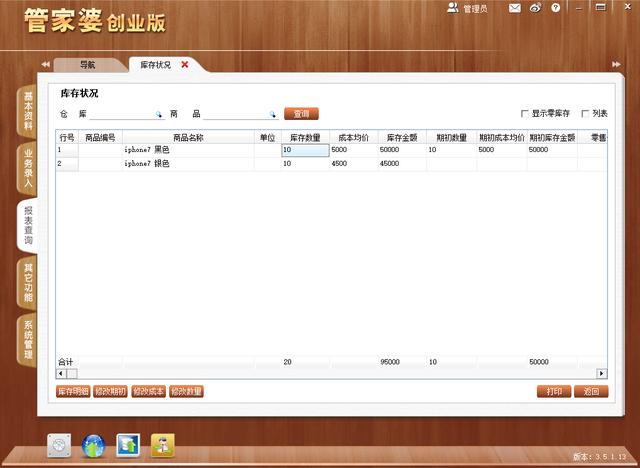
Task: Switch to the 导航 tab
Action: [87, 64]
